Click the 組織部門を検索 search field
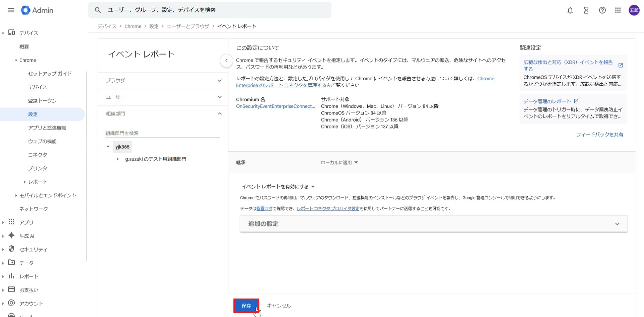Image resolution: width=644 pixels, height=317 pixels. pyautogui.click(x=162, y=133)
